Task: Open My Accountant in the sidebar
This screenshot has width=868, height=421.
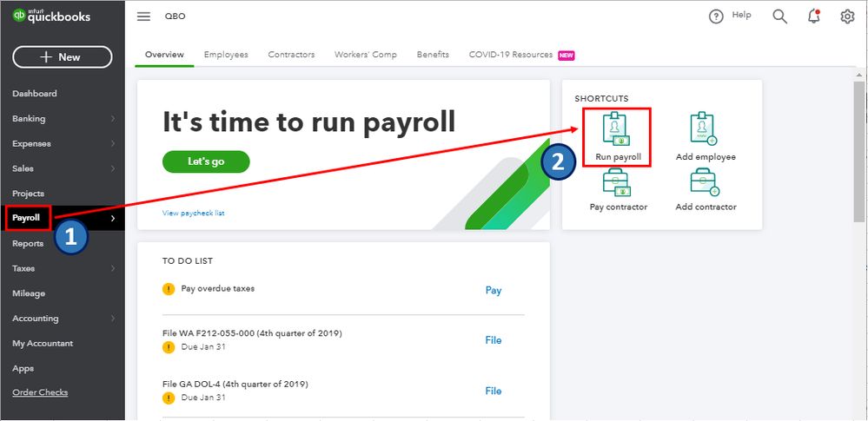Action: coord(43,344)
